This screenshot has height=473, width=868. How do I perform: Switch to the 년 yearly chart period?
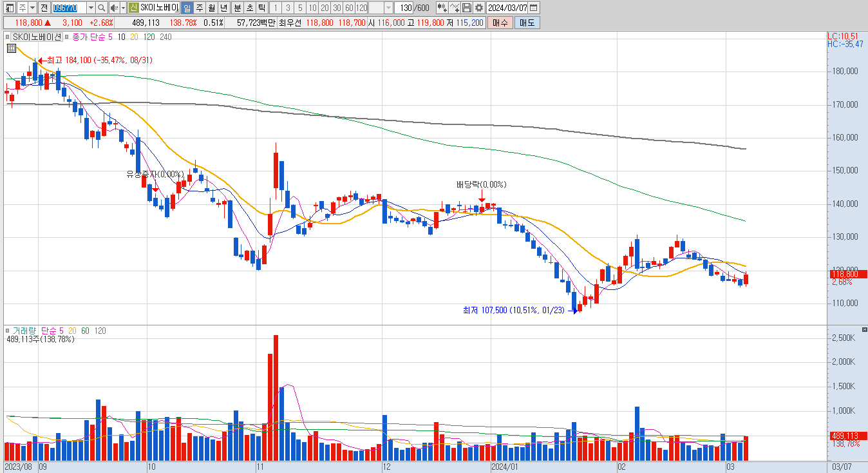tap(223, 8)
